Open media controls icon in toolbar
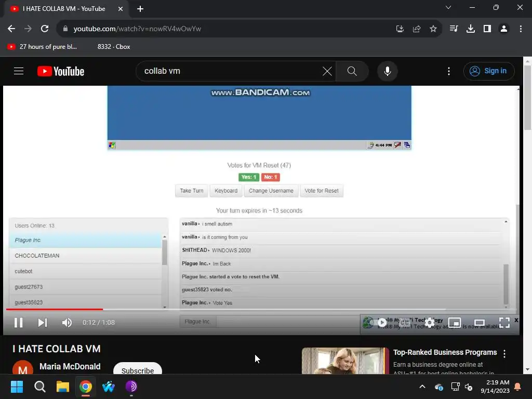 click(454, 29)
